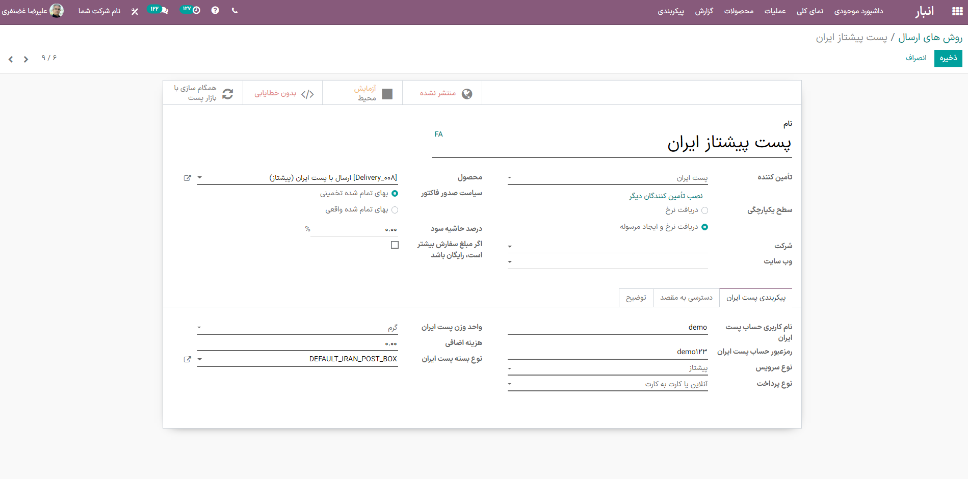Open the نوع پرداخت dropdown

tap(607, 384)
